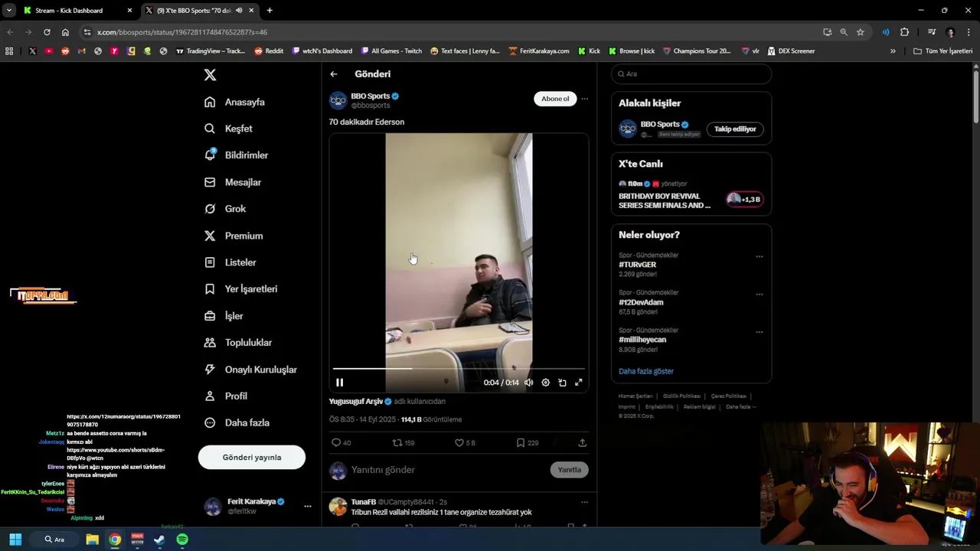Click the Ara search box
This screenshot has height=551, width=980.
click(691, 74)
